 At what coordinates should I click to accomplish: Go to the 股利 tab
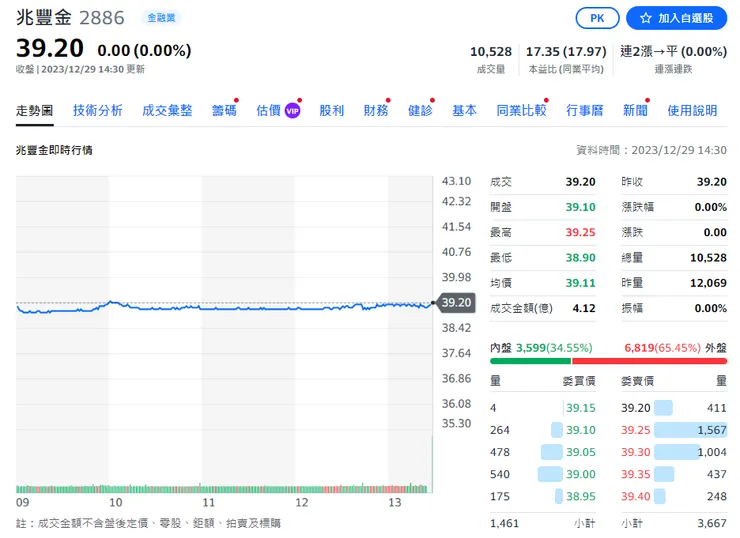coord(332,111)
